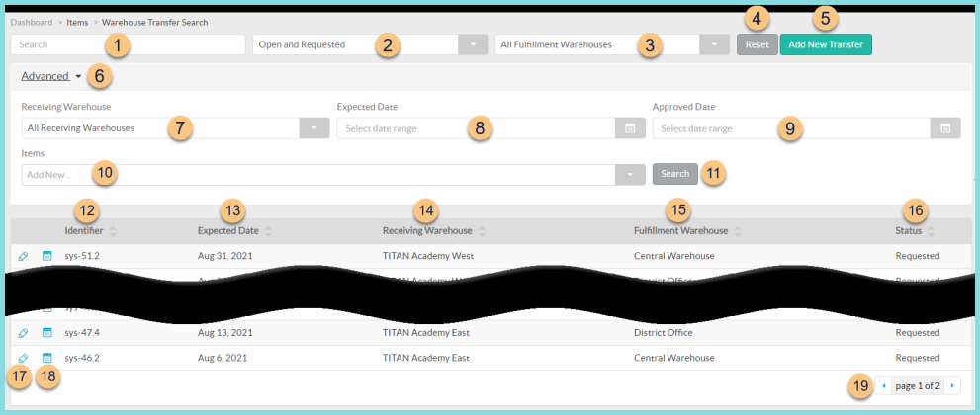The height and width of the screenshot is (415, 980).
Task: Click TITAN Academy West cell in sys-51.2 row
Action: 428,256
